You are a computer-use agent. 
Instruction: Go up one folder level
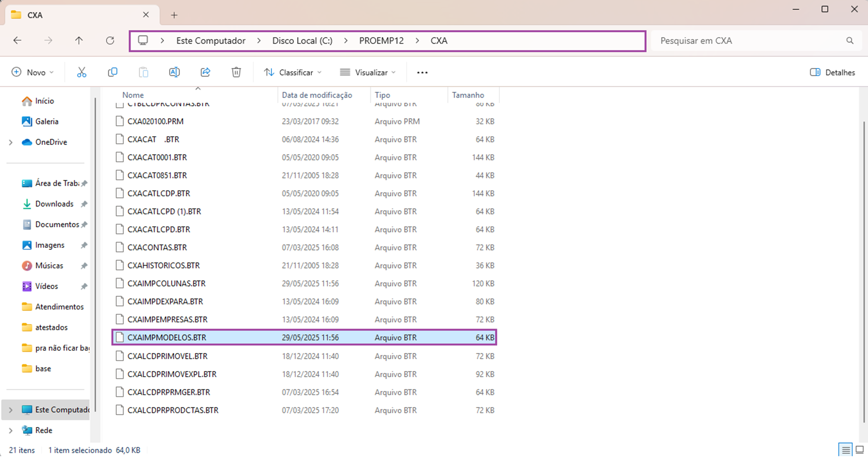click(79, 40)
